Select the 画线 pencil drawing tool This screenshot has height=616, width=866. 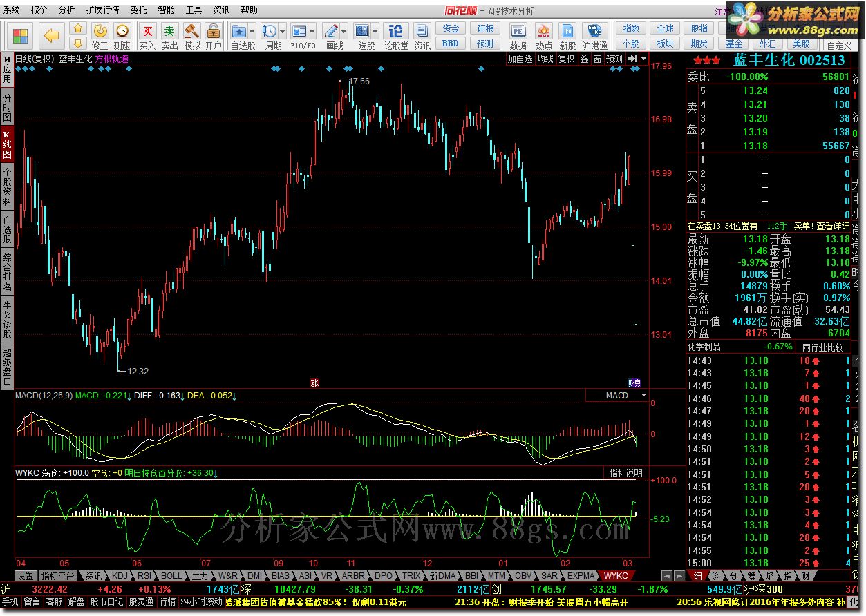point(331,31)
